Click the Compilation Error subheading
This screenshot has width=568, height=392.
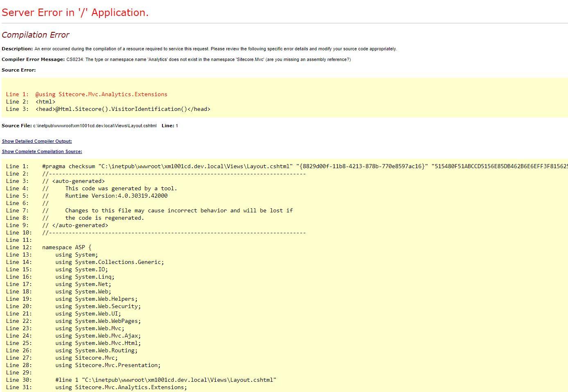click(x=36, y=35)
